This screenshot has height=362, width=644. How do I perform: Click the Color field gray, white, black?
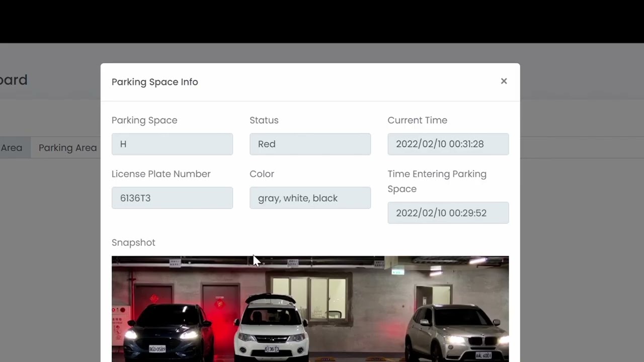point(310,198)
